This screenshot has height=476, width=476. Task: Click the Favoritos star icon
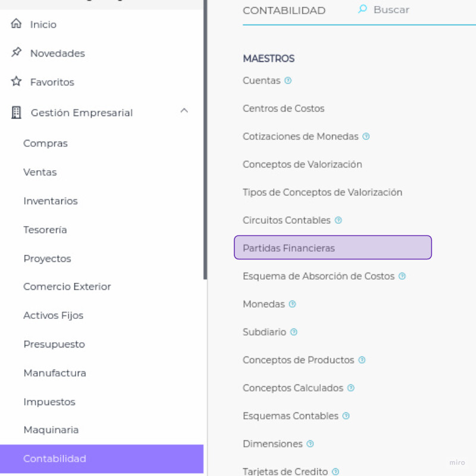click(16, 82)
